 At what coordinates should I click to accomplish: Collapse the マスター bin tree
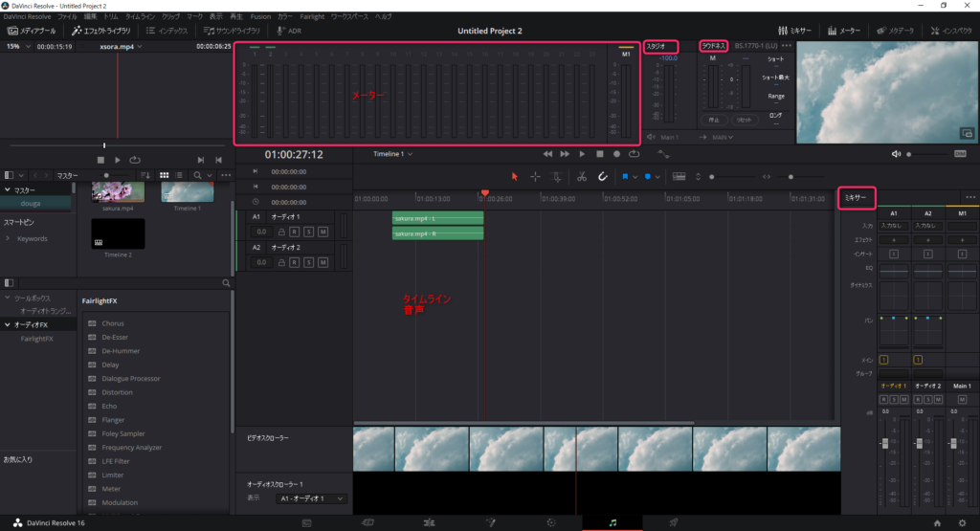pos(8,189)
